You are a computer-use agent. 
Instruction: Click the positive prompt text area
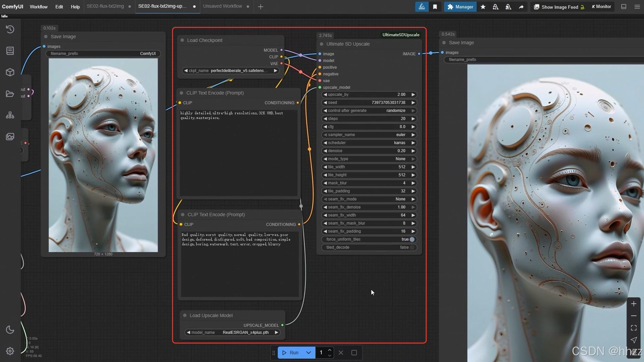click(x=238, y=153)
